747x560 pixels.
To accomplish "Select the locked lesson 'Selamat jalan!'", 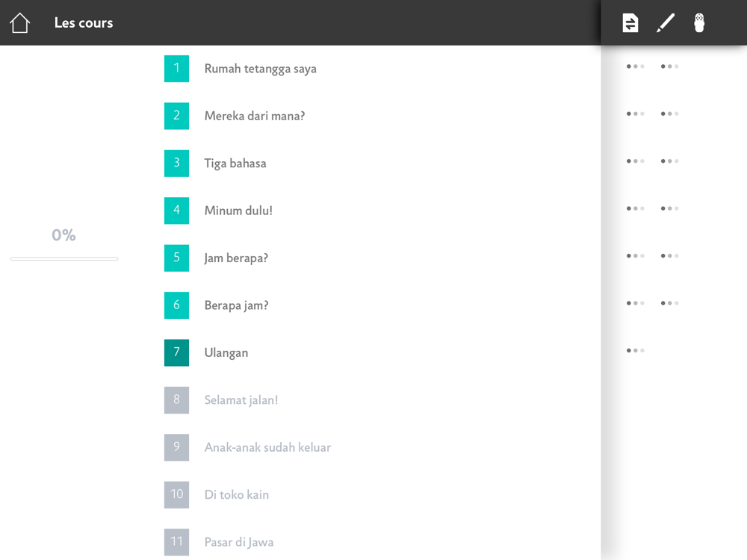I will [241, 400].
